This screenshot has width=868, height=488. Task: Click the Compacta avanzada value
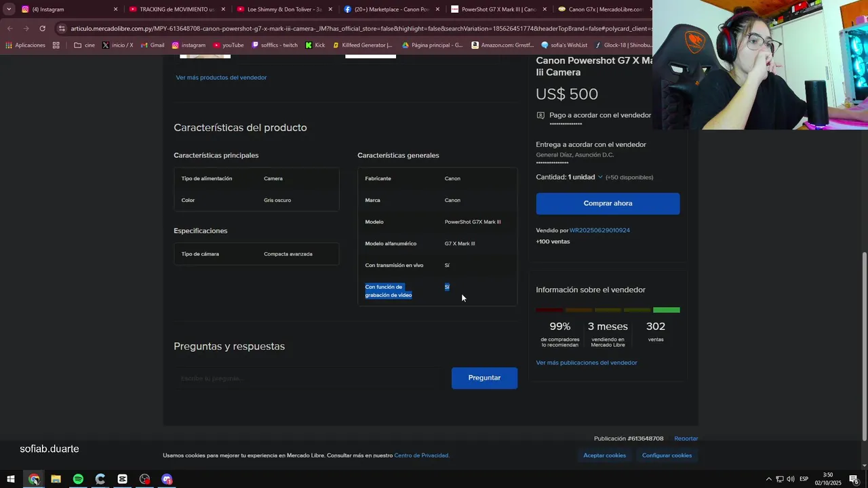pyautogui.click(x=288, y=254)
